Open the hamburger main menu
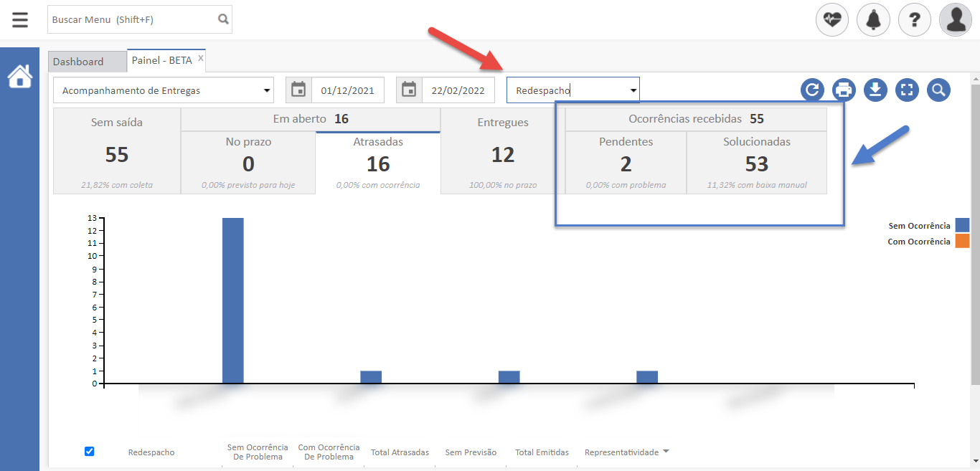Viewport: 980px width, 471px height. pyautogui.click(x=20, y=19)
